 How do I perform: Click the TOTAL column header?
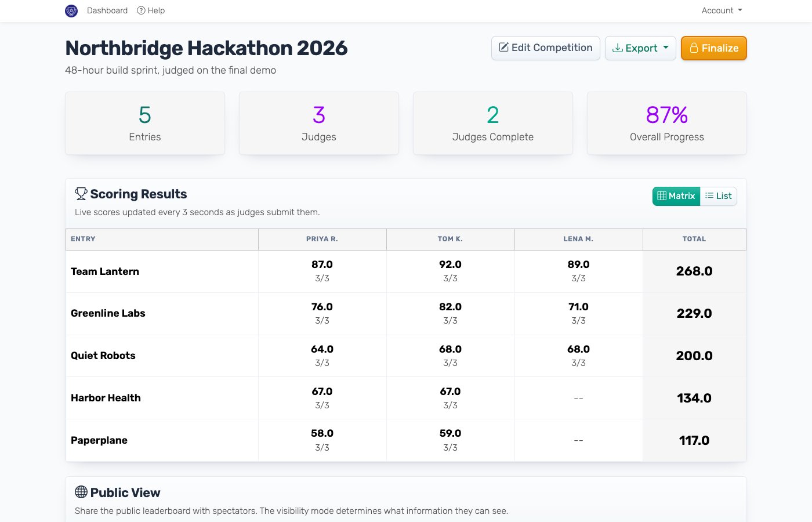[694, 239]
